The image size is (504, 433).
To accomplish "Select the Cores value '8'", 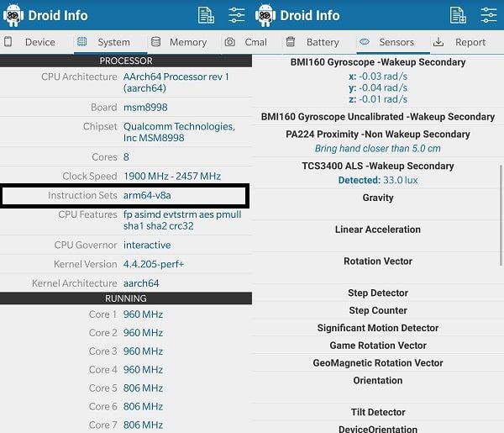I will (126, 157).
